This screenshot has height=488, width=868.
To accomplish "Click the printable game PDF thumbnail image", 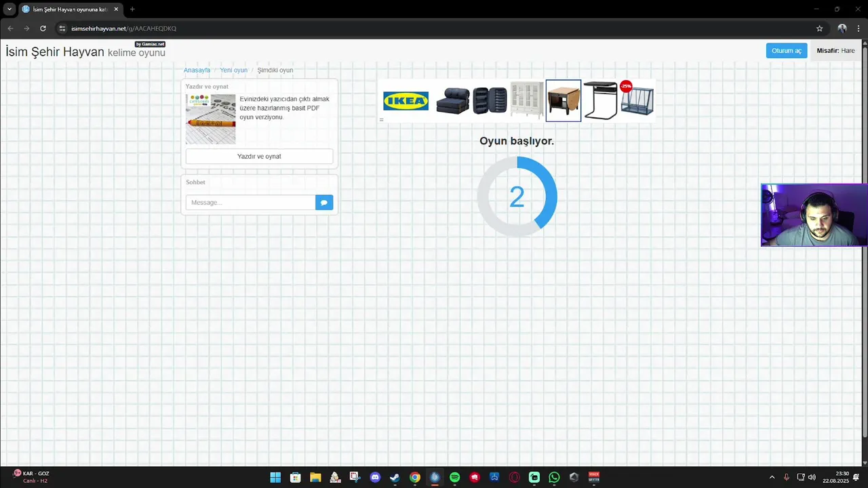I will point(211,119).
